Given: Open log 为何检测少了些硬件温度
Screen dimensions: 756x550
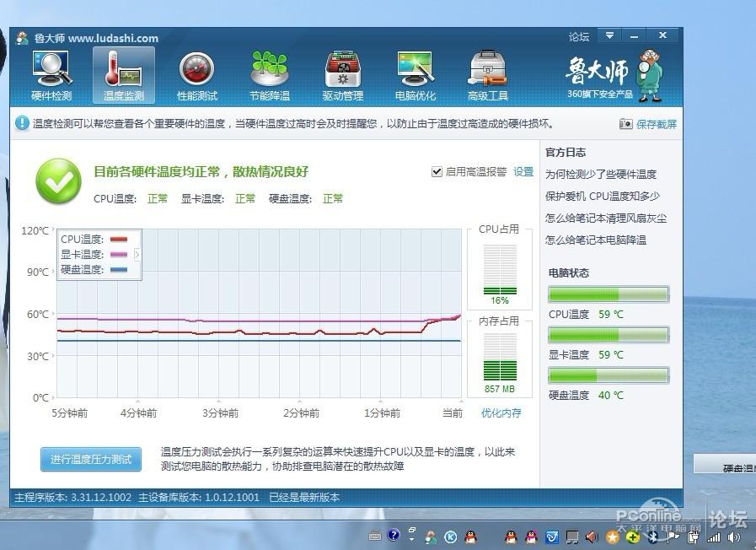Looking at the screenshot, I should coord(601,174).
